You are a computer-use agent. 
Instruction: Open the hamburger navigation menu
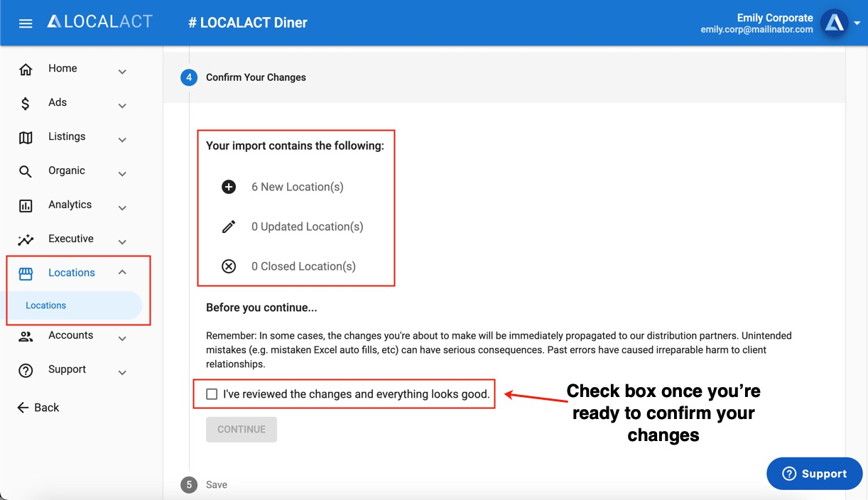coord(26,23)
